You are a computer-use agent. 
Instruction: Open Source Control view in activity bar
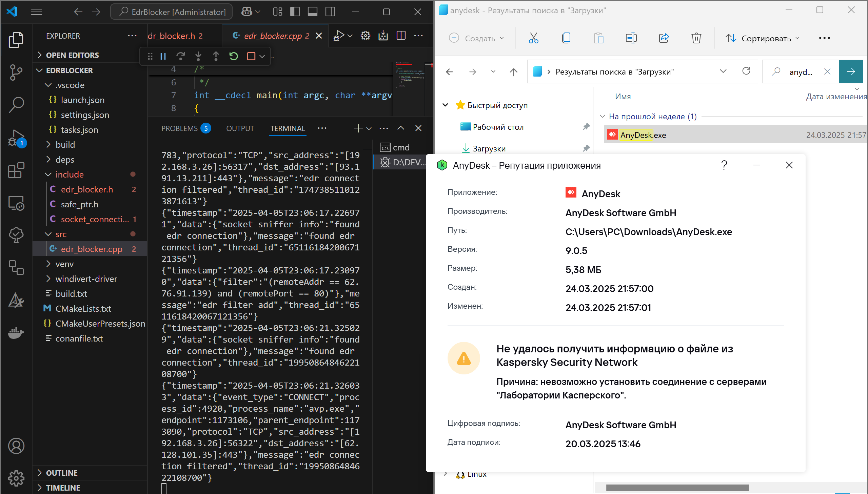pyautogui.click(x=16, y=72)
